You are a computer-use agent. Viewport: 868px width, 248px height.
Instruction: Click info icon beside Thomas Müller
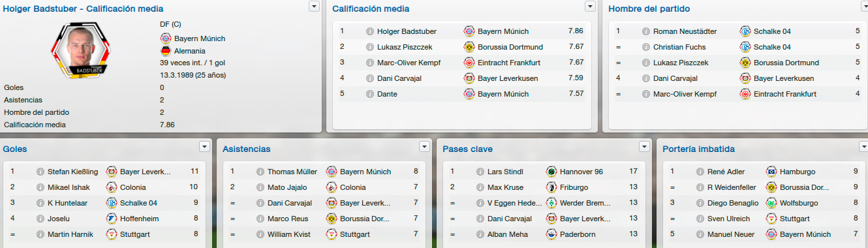click(260, 172)
